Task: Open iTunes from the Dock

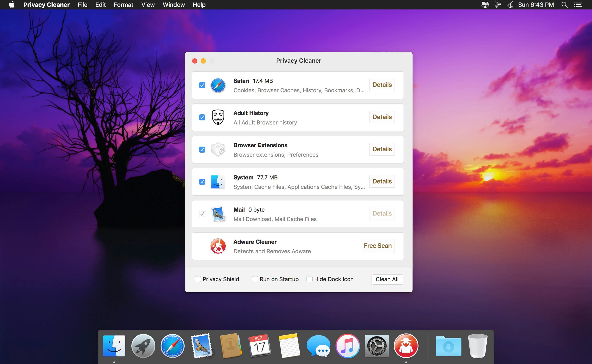Action: pos(348,346)
